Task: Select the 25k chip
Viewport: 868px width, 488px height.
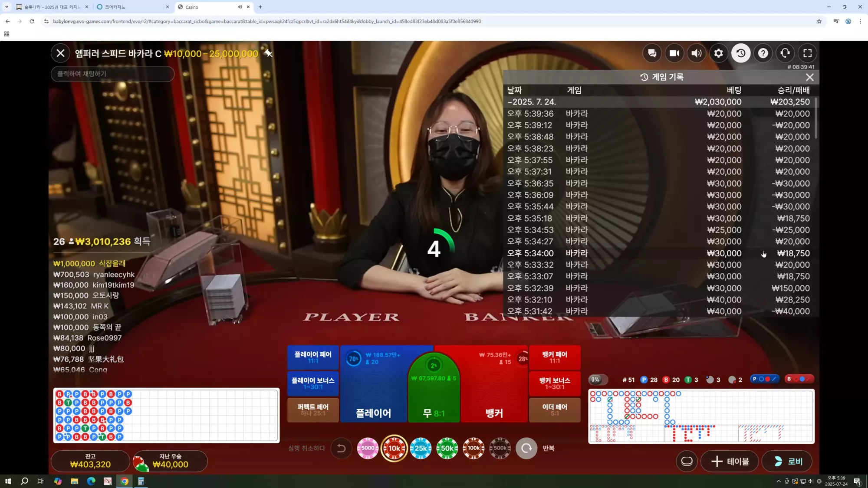Action: (x=421, y=448)
